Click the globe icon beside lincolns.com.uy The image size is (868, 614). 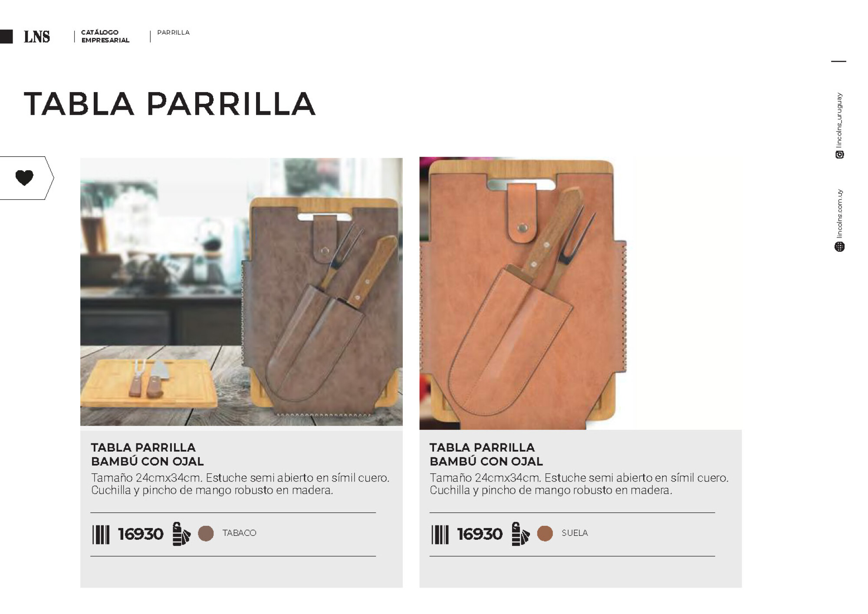[x=840, y=247]
